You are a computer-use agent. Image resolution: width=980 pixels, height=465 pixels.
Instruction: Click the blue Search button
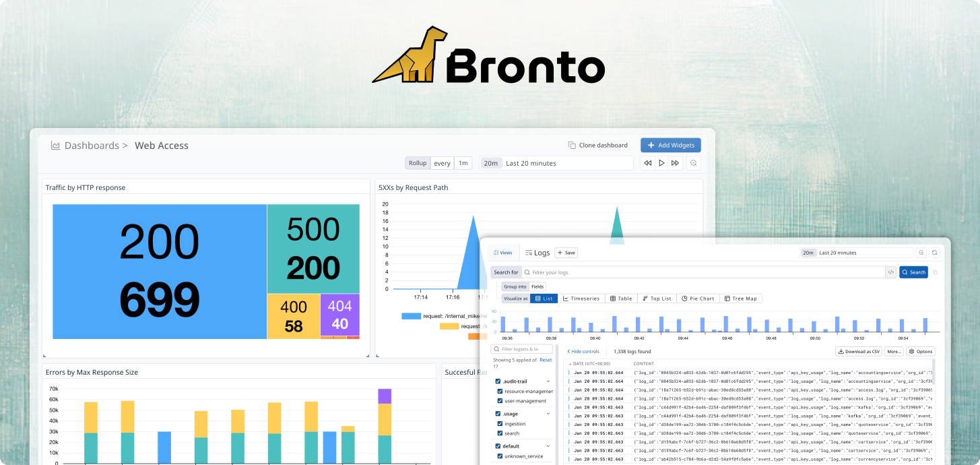(x=913, y=272)
